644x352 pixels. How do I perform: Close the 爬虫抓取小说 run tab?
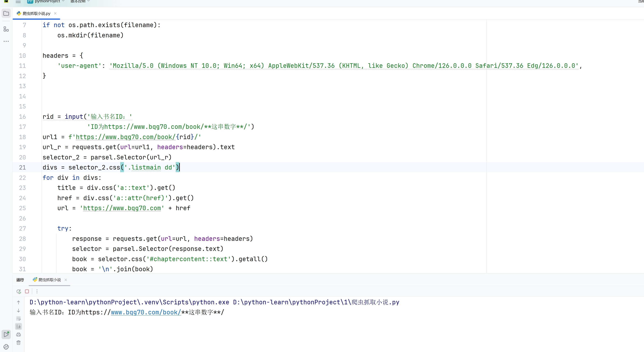pyautogui.click(x=66, y=280)
